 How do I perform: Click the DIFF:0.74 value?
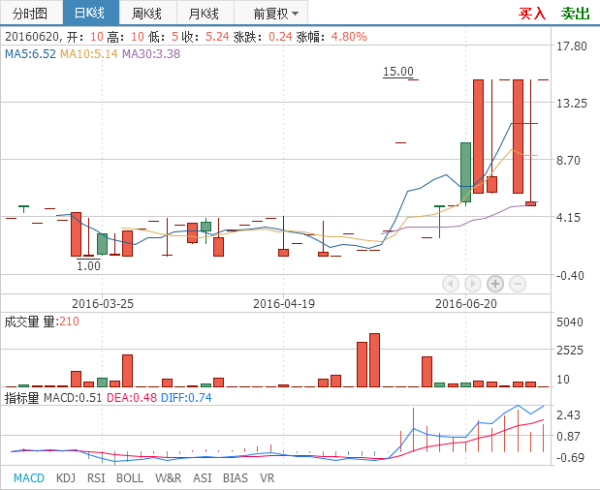[186, 398]
